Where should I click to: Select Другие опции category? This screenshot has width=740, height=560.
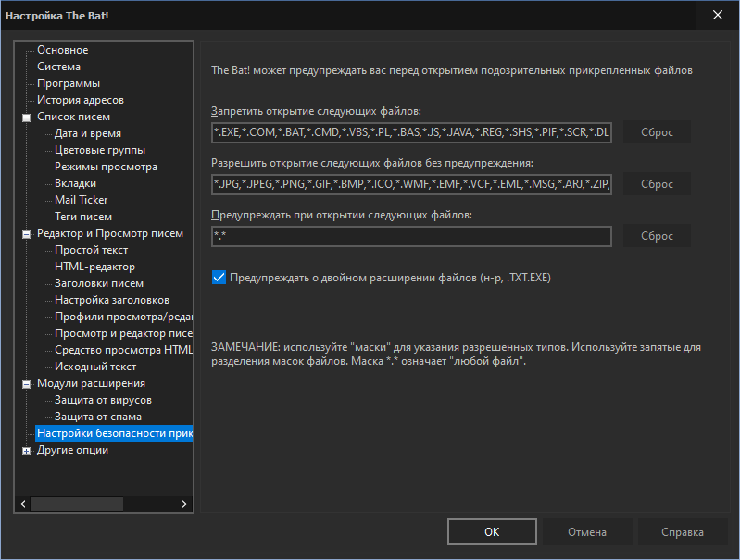(x=72, y=450)
